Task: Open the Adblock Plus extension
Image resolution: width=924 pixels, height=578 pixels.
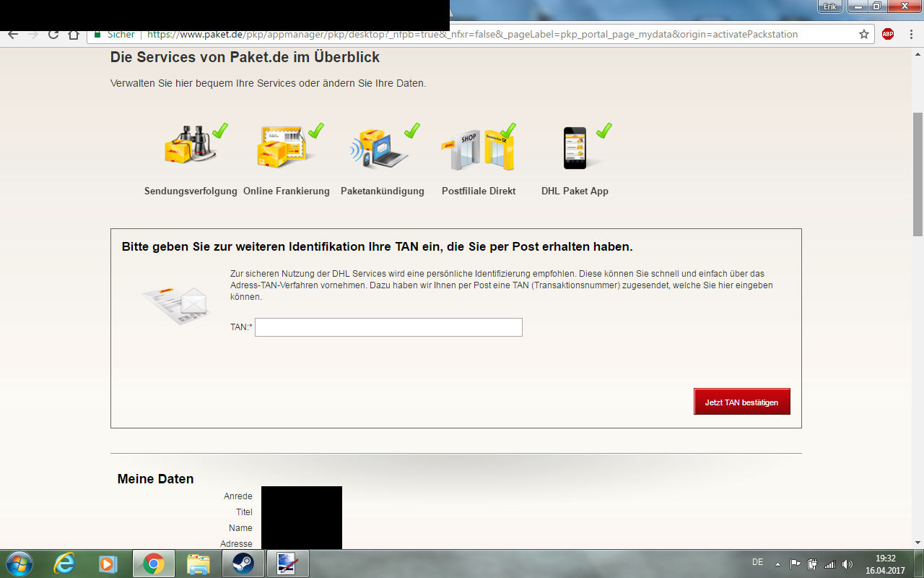Action: [x=888, y=34]
